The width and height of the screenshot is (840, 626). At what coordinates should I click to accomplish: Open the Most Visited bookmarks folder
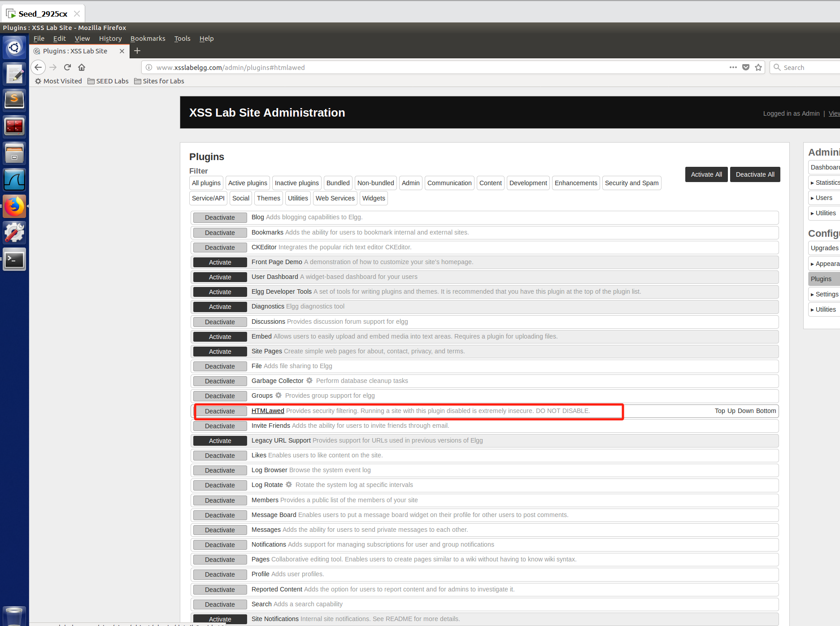pyautogui.click(x=58, y=81)
